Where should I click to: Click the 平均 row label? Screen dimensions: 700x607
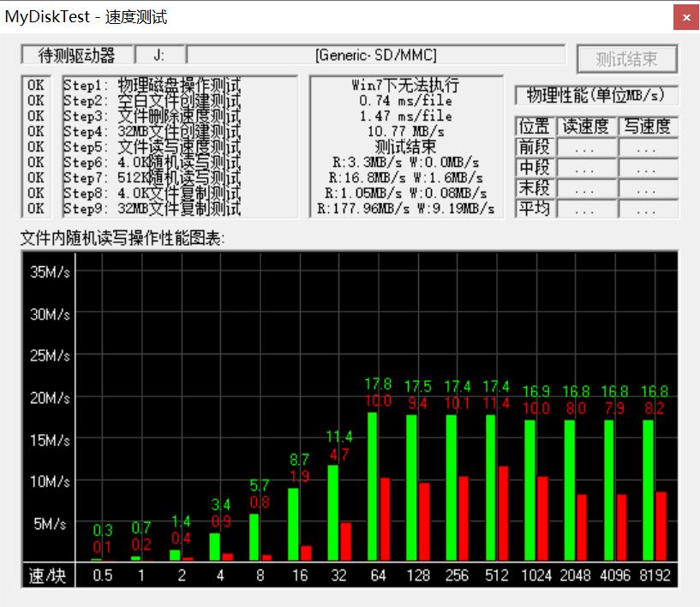coord(535,209)
